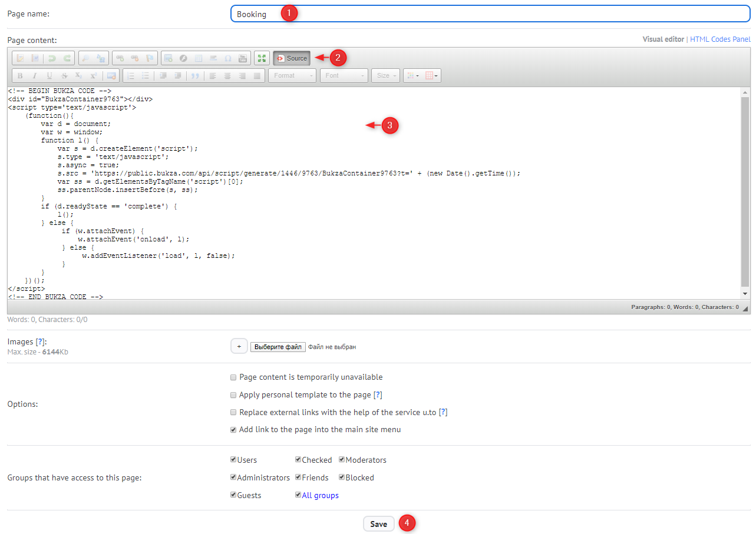The image size is (756, 534).
Task: Click the Insert YouTube video icon
Action: click(242, 58)
